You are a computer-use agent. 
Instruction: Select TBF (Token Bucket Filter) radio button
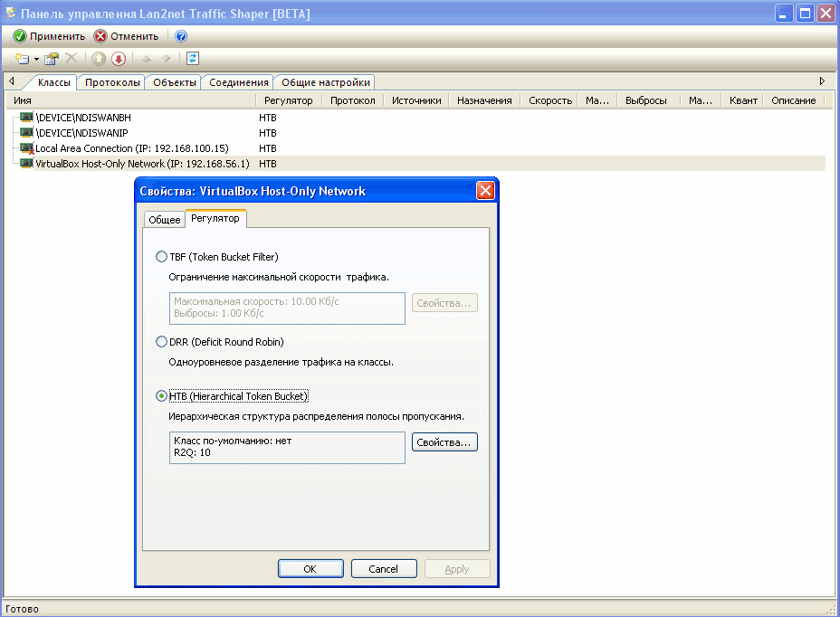click(162, 257)
